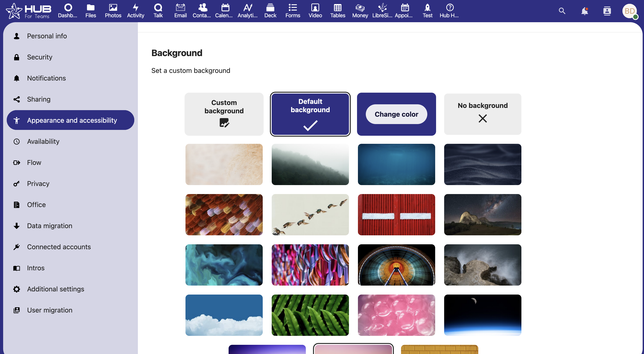Open the Files app icon
644x354 pixels.
click(x=90, y=11)
